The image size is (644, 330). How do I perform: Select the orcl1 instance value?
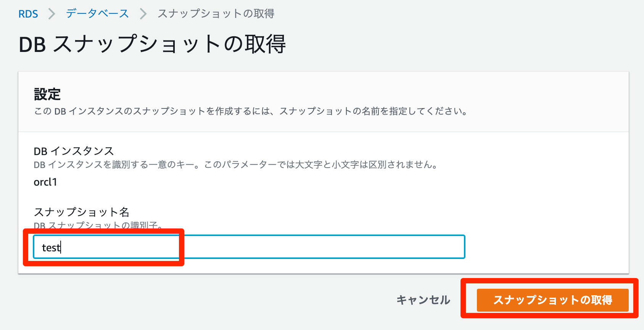click(45, 182)
